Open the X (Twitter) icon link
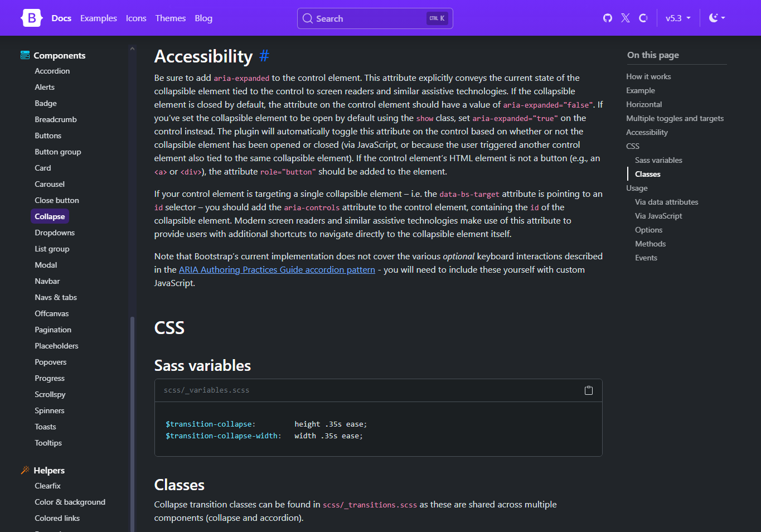This screenshot has height=532, width=761. pyautogui.click(x=626, y=18)
